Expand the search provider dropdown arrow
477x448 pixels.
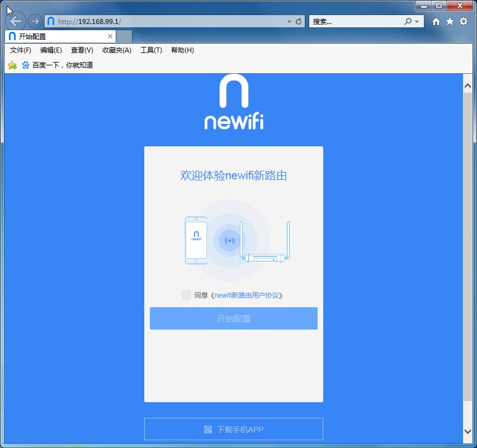417,22
